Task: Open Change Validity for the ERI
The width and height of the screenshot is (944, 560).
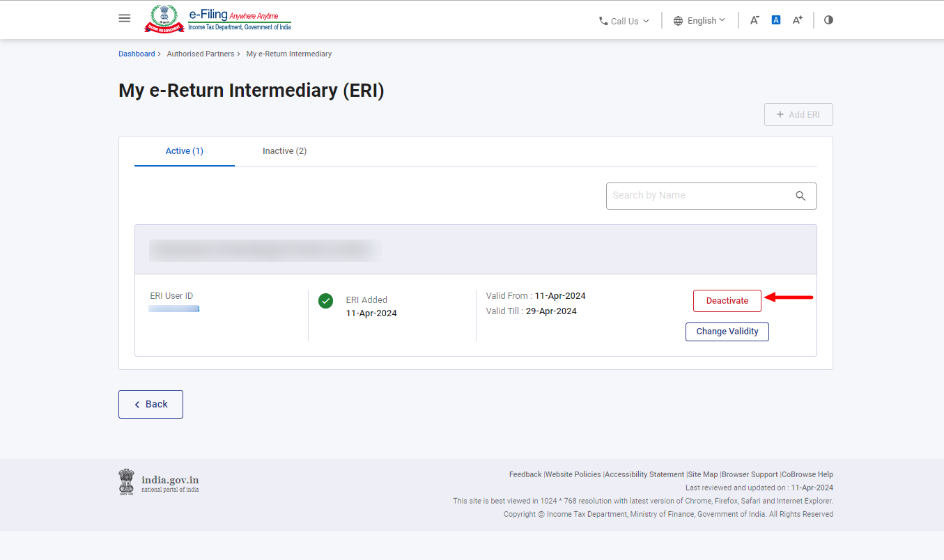Action: pos(727,332)
